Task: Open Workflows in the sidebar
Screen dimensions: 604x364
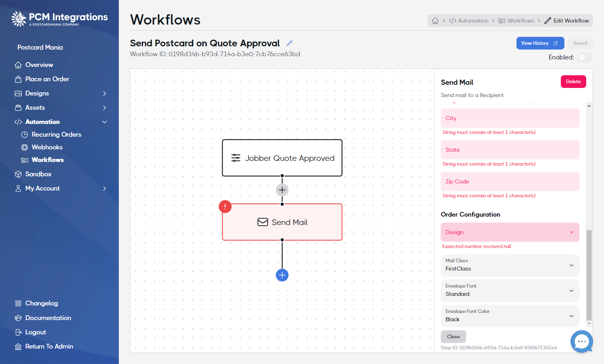Action: point(48,160)
